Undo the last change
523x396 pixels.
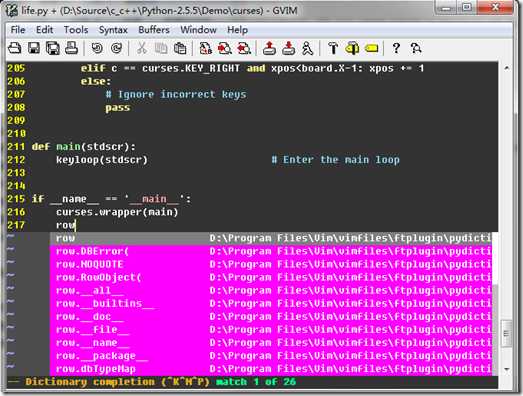[97, 48]
